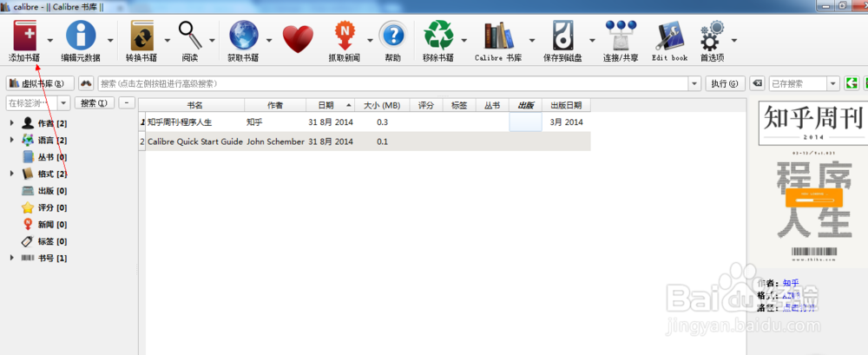This screenshot has height=355, width=868.
Task: Open the 已存搜索 saved searches combo box
Action: [x=805, y=83]
